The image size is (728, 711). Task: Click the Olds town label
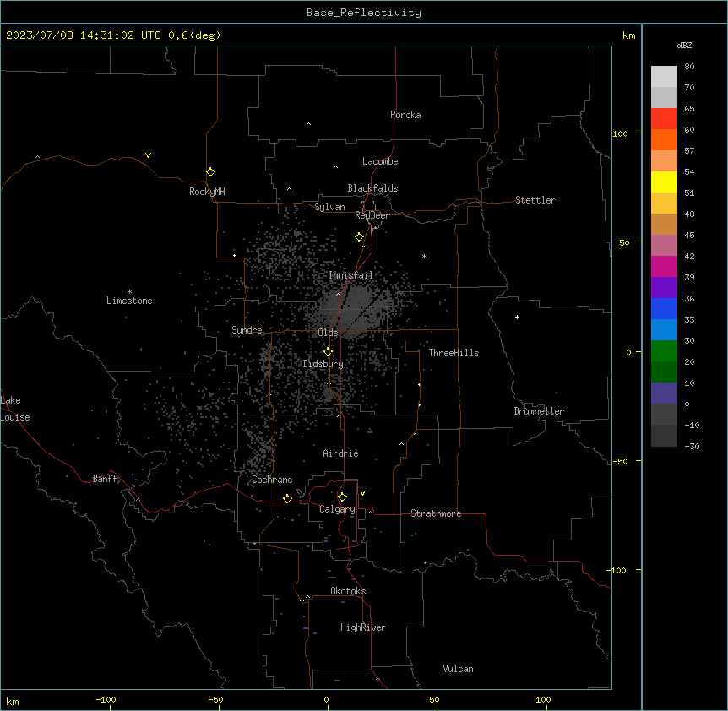328,333
